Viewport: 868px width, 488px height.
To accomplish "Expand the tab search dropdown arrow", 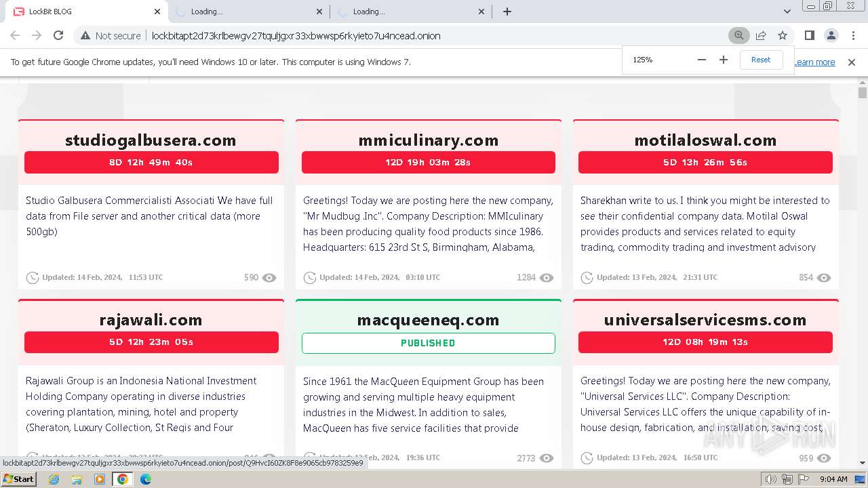I will pyautogui.click(x=787, y=12).
